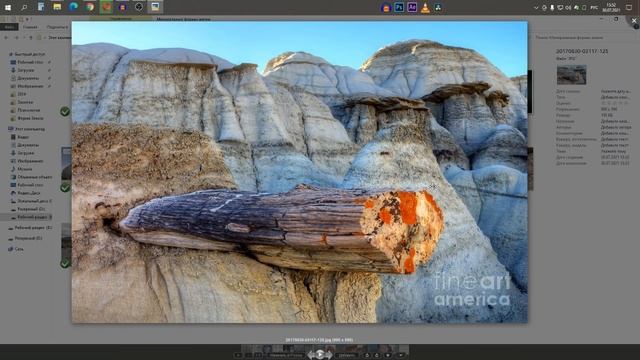Select Сеть in the Explorer tree
This screenshot has width=640, height=360.
[16, 249]
